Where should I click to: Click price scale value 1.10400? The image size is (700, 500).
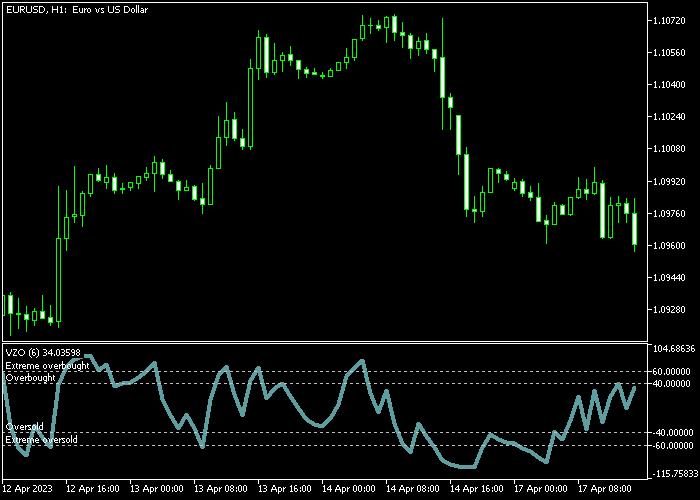(669, 85)
